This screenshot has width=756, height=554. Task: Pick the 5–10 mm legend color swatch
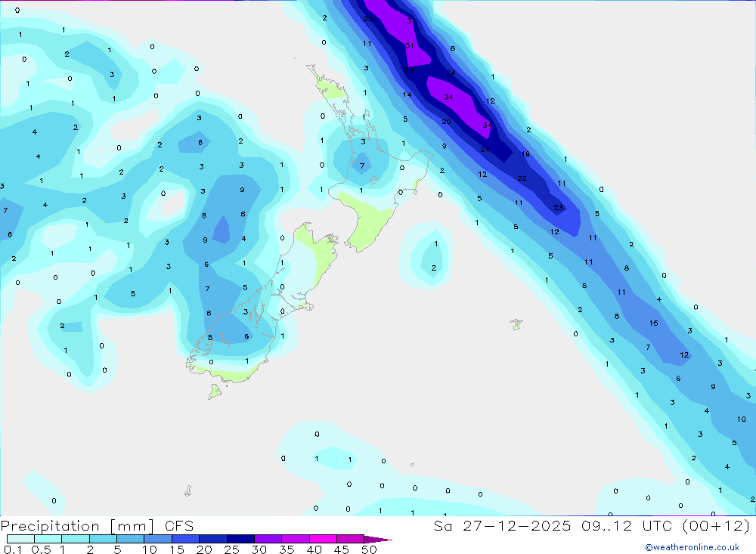click(x=130, y=539)
